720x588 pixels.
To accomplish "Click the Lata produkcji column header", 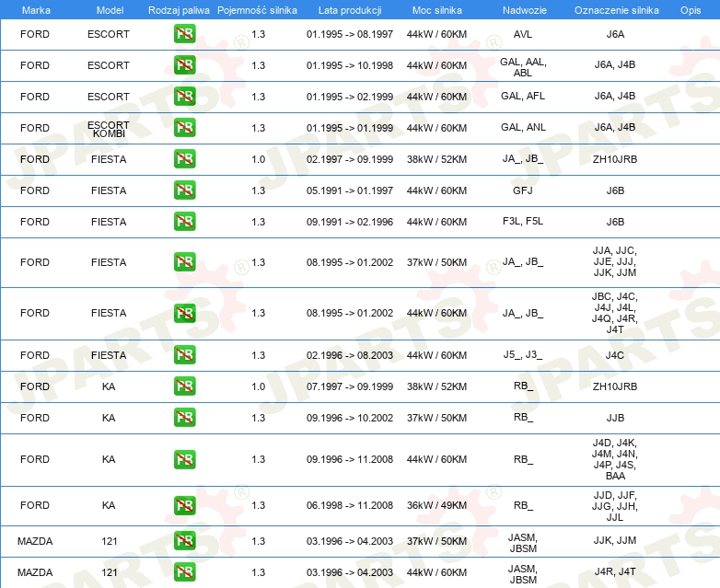I will click(x=350, y=10).
